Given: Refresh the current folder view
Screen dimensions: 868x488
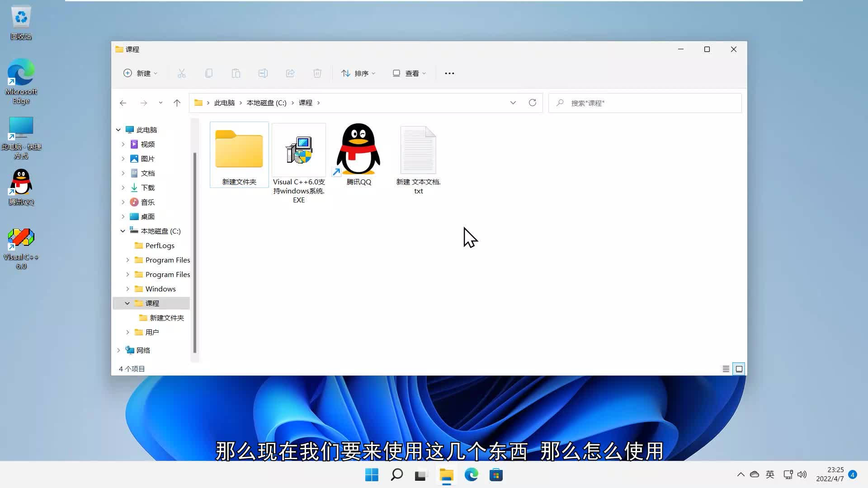Looking at the screenshot, I should [533, 103].
